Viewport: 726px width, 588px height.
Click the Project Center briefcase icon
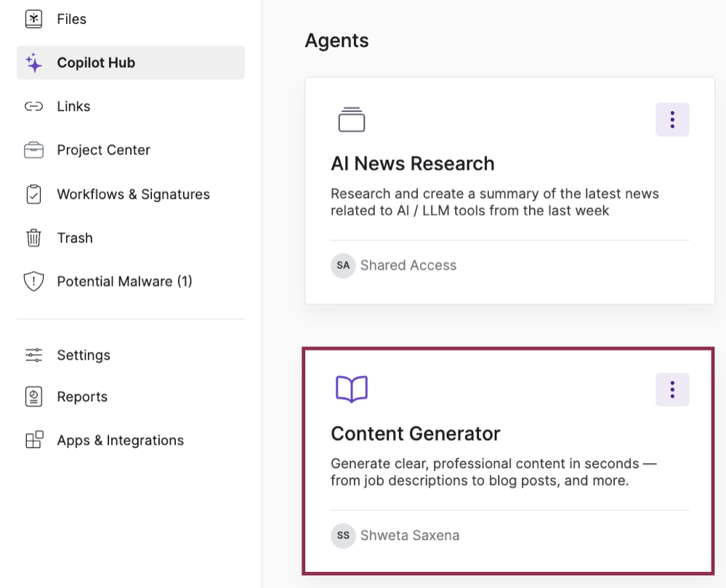click(x=33, y=150)
